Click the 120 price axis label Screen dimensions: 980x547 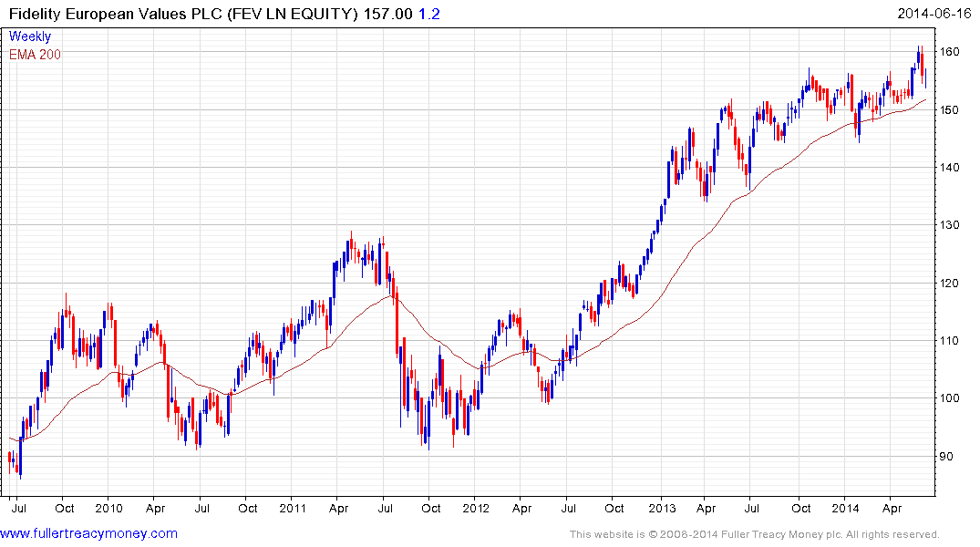(x=950, y=284)
